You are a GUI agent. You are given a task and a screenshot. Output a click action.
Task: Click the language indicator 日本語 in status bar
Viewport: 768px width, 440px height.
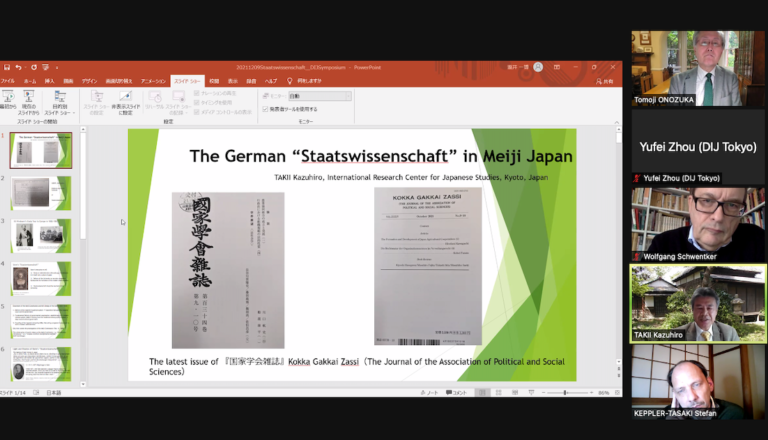pos(53,392)
